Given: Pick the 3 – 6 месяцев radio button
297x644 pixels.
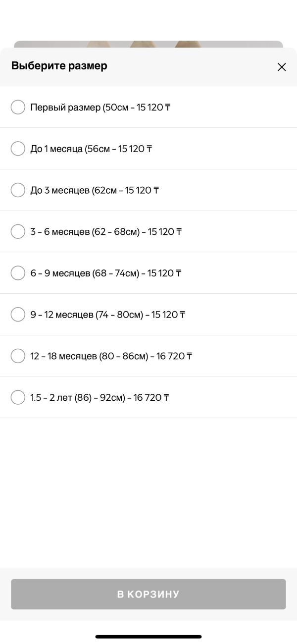Looking at the screenshot, I should pyautogui.click(x=18, y=231).
